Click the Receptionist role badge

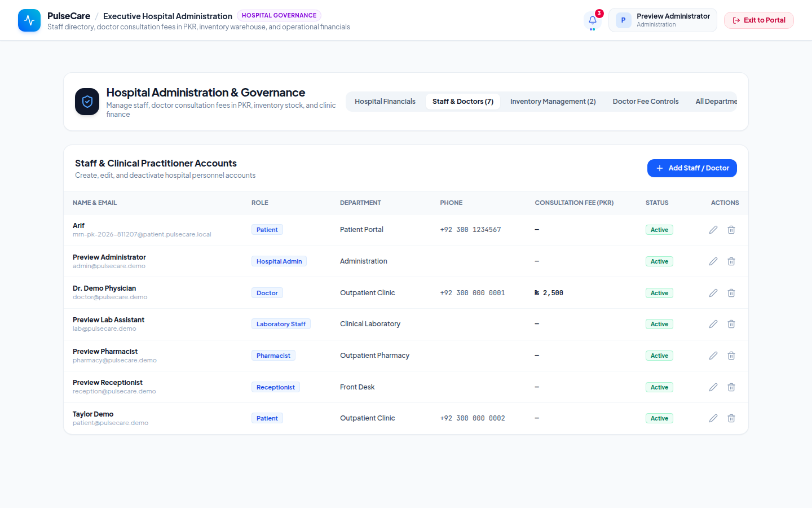pos(276,387)
